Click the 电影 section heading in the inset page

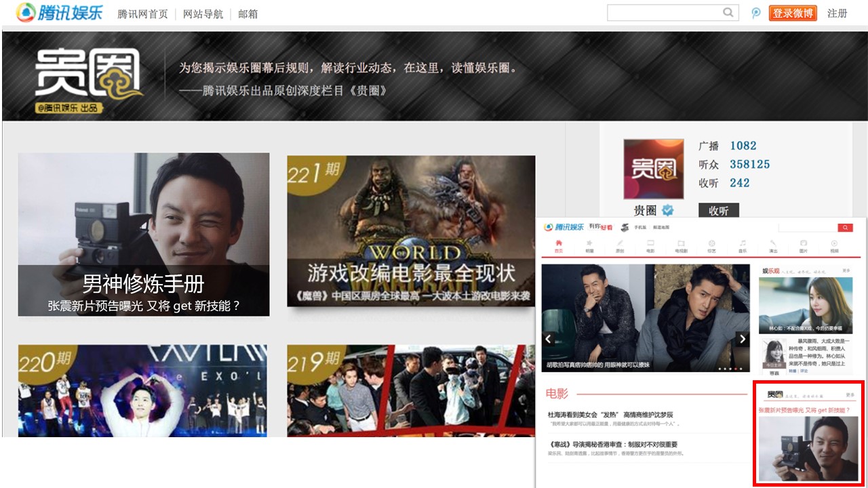557,394
